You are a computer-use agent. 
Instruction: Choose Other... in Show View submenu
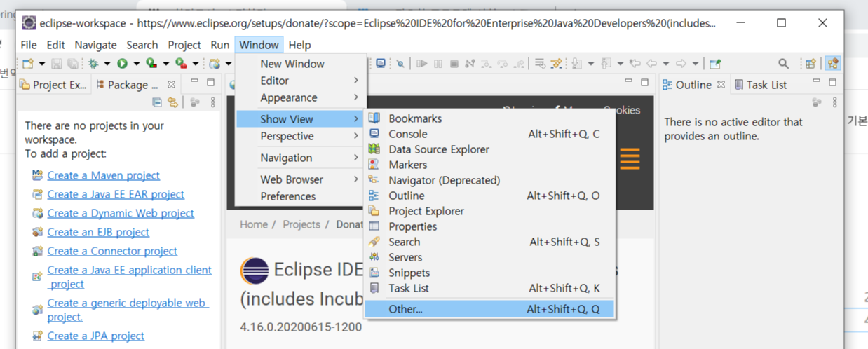click(x=489, y=309)
